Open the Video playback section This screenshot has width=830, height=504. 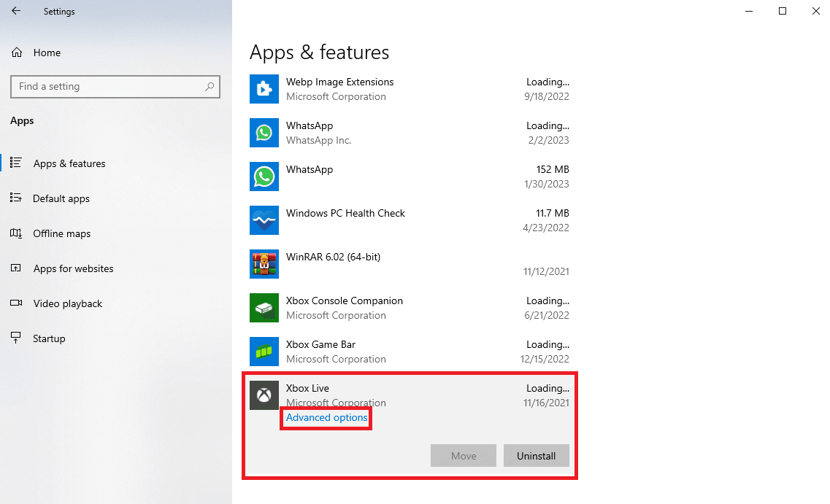pyautogui.click(x=68, y=303)
